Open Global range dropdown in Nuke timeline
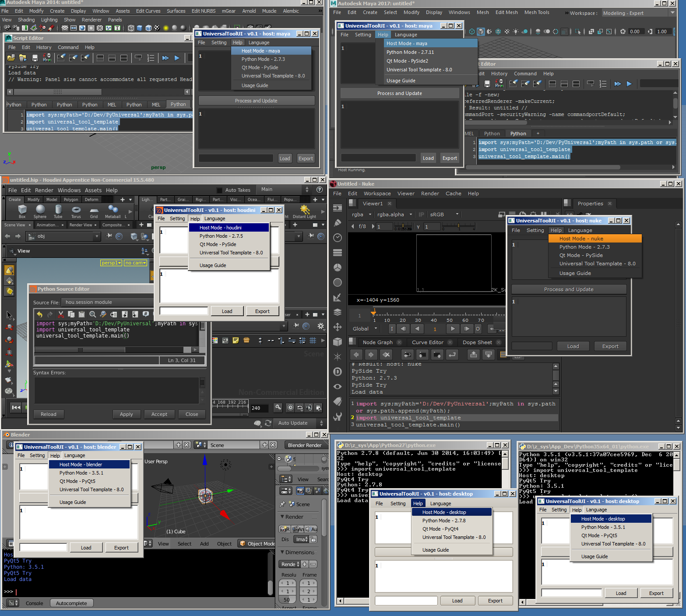 point(365,328)
